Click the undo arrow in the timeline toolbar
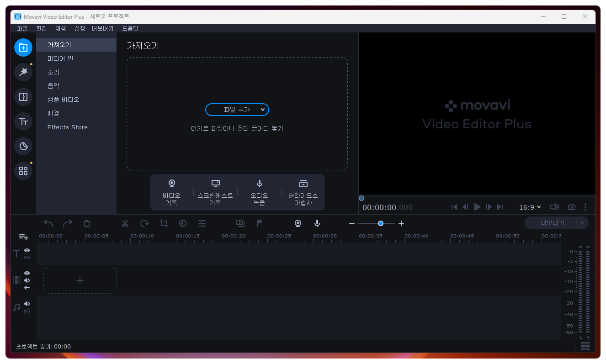606x364 pixels. click(x=48, y=223)
